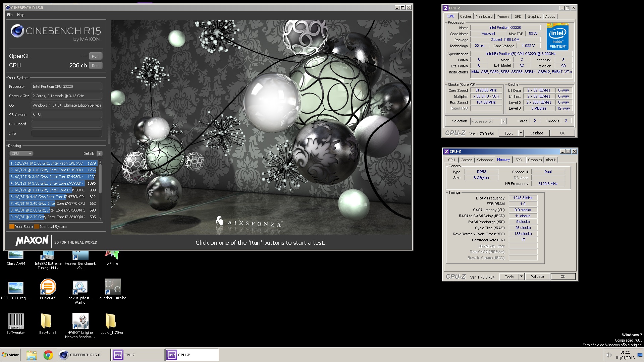Switch to CINEBENCH R15.0 taskbar item
The image size is (644, 362).
pyautogui.click(x=84, y=355)
